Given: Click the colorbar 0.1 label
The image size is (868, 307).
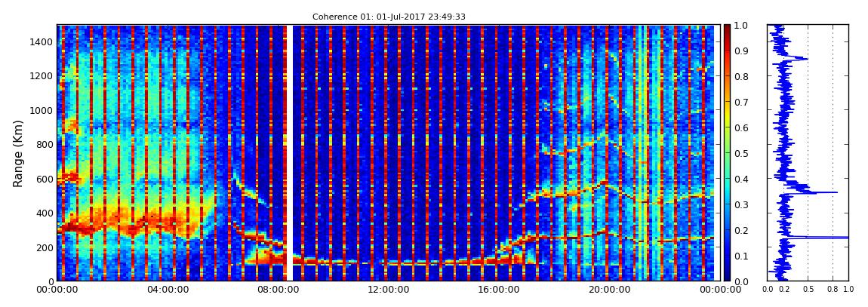Looking at the screenshot, I should tap(741, 256).
